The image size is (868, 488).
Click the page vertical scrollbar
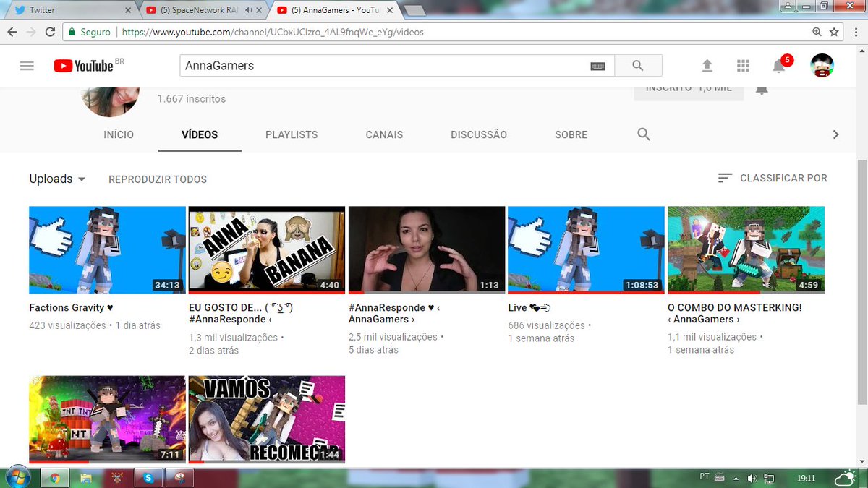click(x=861, y=282)
